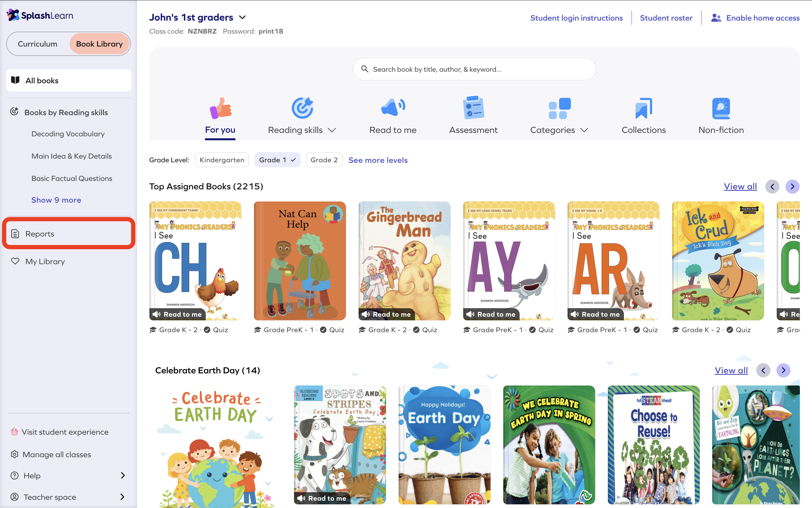Expand the Categories dropdown

[x=584, y=130]
